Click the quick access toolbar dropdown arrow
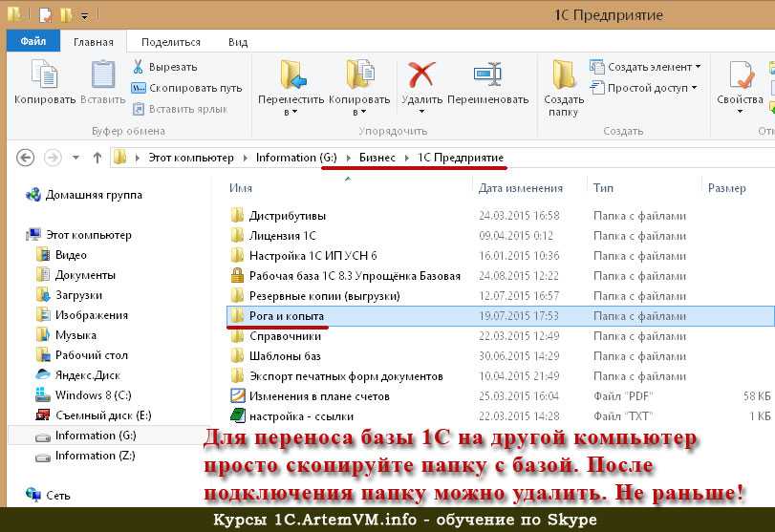The height and width of the screenshot is (532, 775). 85,16
